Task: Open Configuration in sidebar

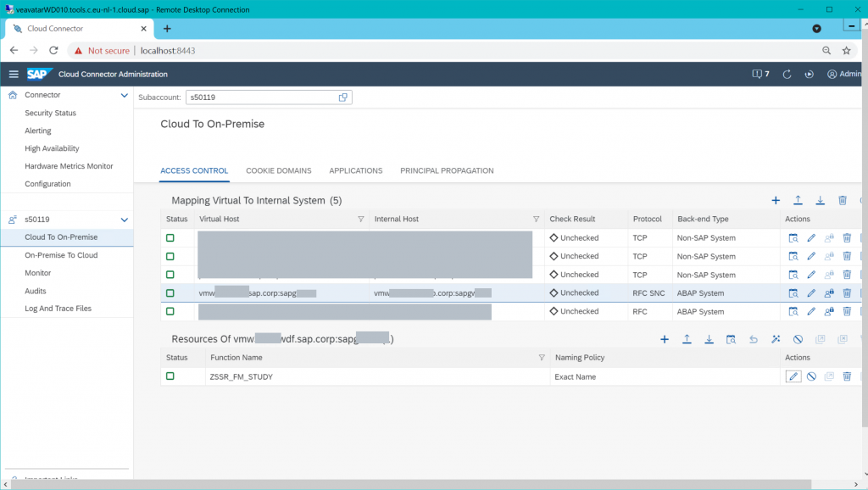Action: [47, 184]
